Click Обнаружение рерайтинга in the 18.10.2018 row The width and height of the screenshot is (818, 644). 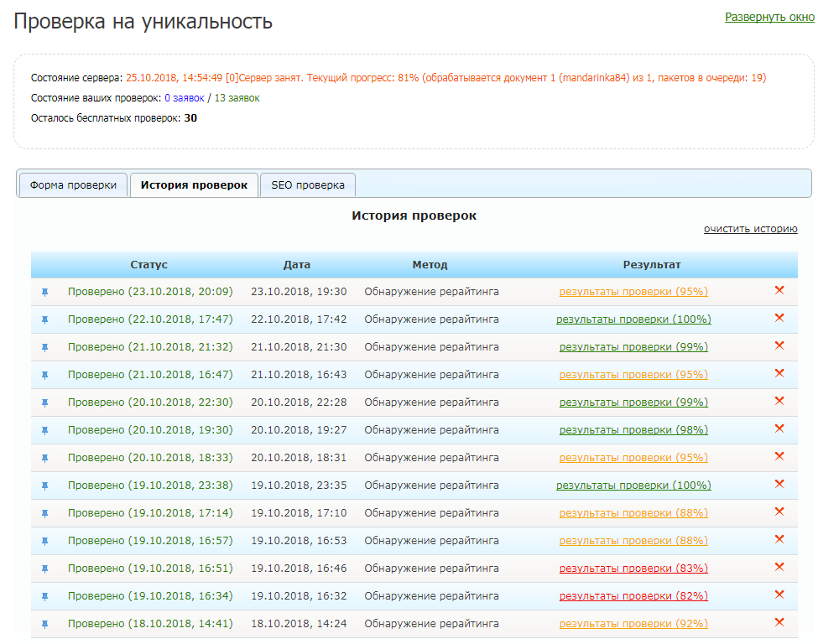tap(431, 623)
